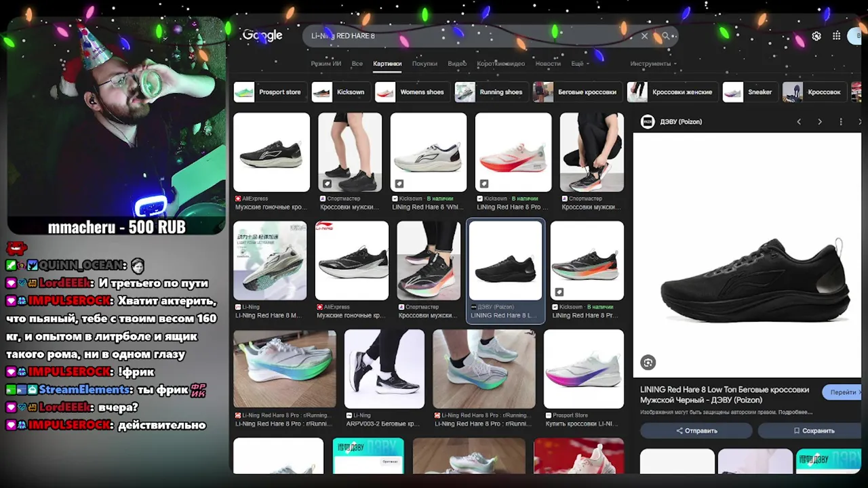Open selected ДЭВУ (Poizon) black shoe thumbnail

[x=505, y=261]
